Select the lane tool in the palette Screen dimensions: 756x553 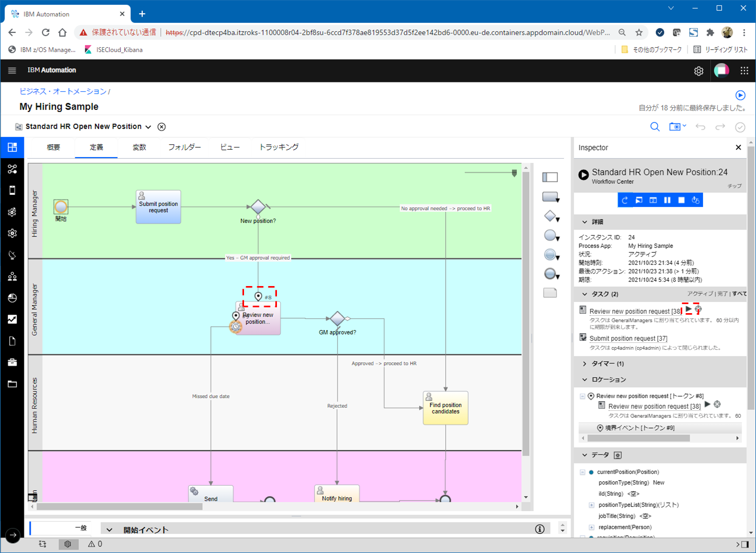(x=550, y=177)
